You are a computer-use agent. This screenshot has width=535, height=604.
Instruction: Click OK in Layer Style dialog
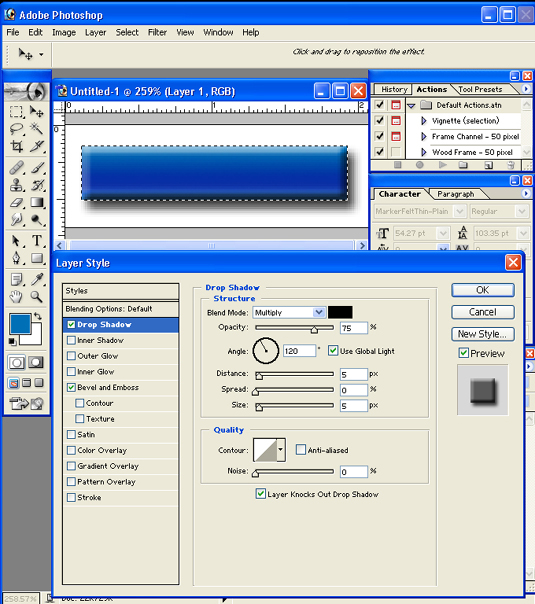click(x=483, y=290)
